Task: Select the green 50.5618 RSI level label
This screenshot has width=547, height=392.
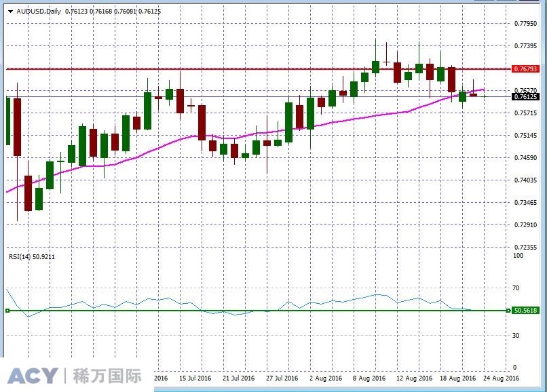Action: pyautogui.click(x=525, y=311)
